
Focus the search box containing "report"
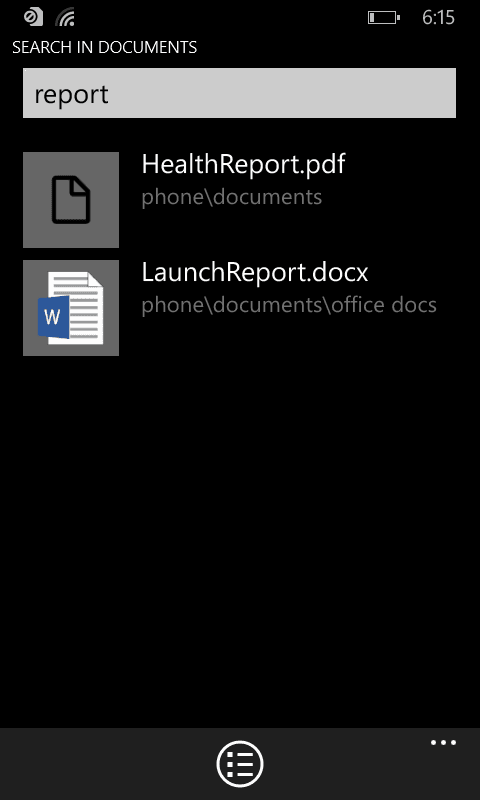pos(239,93)
